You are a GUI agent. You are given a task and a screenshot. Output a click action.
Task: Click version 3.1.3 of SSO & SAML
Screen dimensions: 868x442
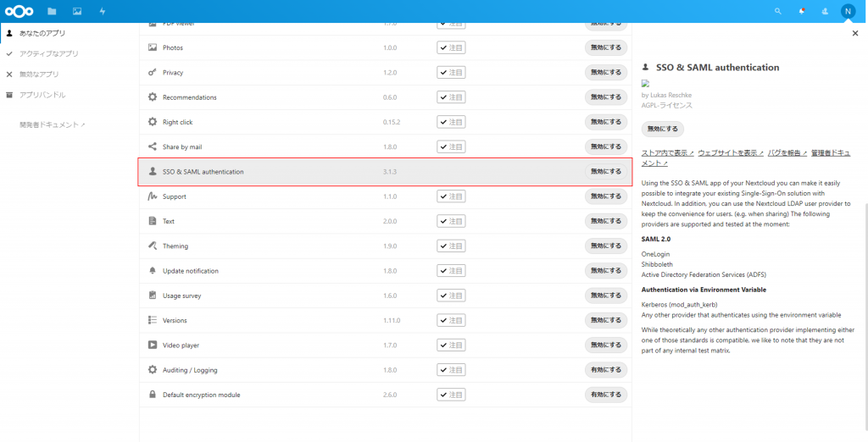coord(390,172)
